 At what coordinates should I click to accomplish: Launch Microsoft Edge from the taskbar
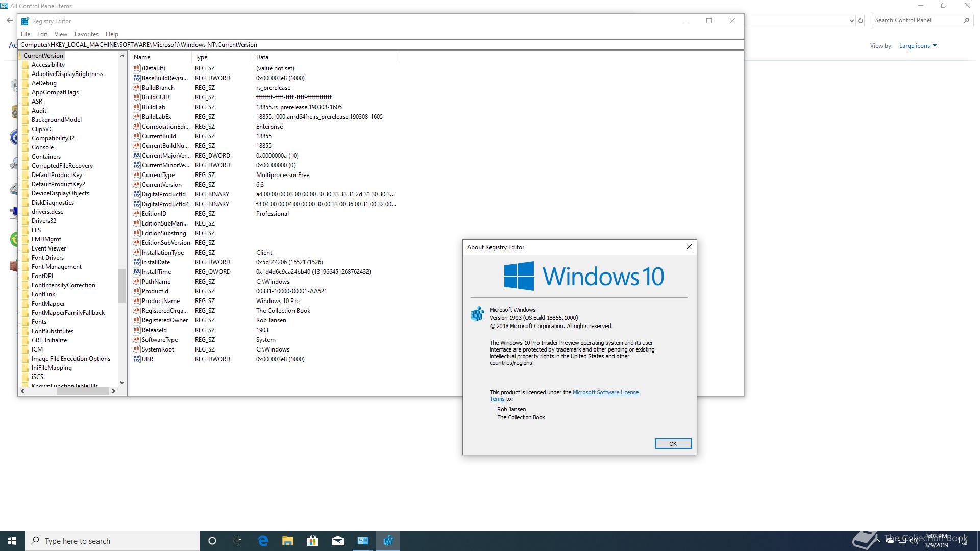tap(263, 541)
